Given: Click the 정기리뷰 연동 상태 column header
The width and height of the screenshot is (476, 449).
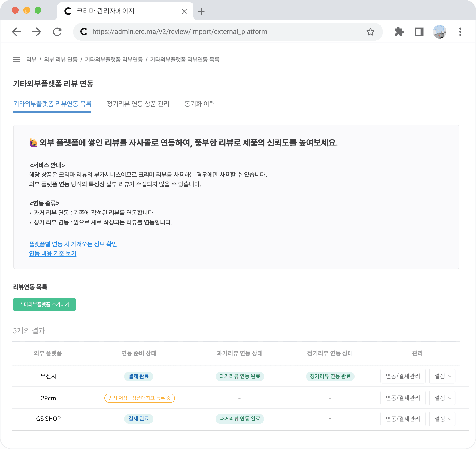Looking at the screenshot, I should tap(330, 354).
